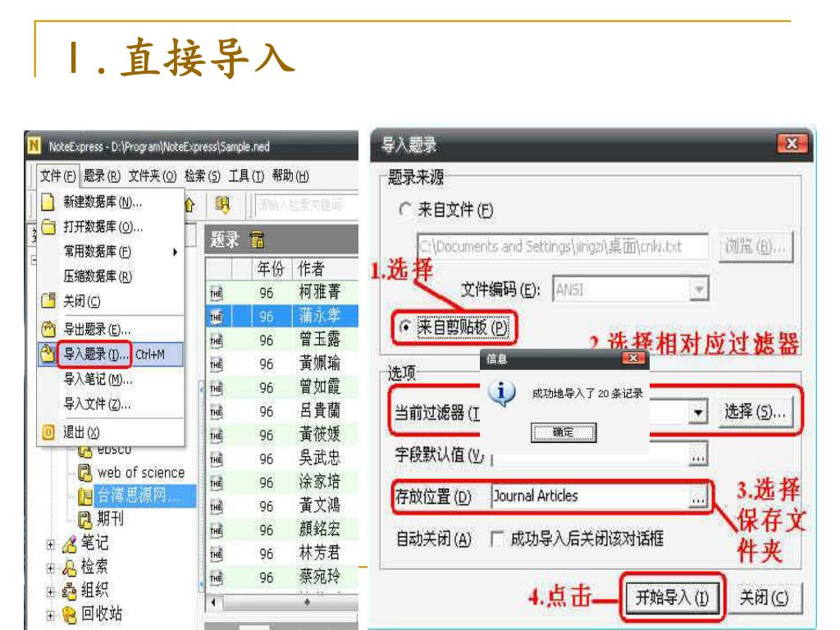Expand 常用数据库(F) submenu arrow
The height and width of the screenshot is (630, 840).
[175, 252]
